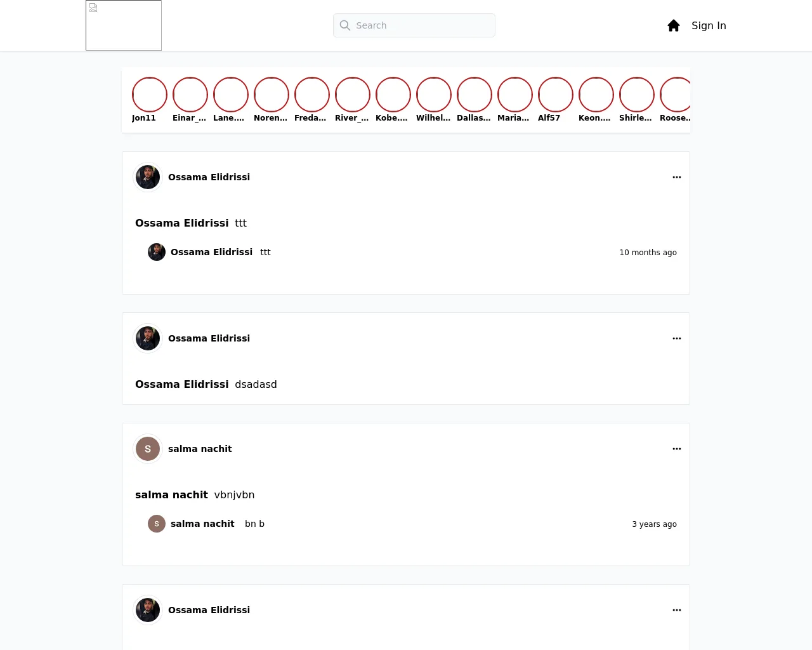Open options menu on the ttt post
Image resolution: width=812 pixels, height=650 pixels.
coord(677,177)
